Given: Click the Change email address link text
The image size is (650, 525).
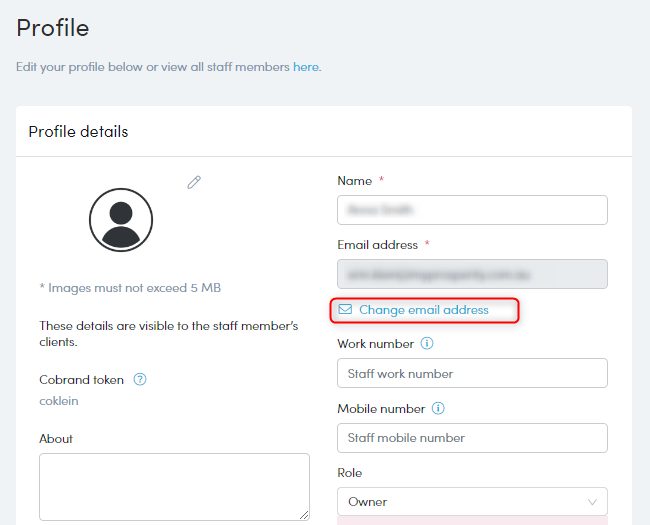Looking at the screenshot, I should [424, 310].
